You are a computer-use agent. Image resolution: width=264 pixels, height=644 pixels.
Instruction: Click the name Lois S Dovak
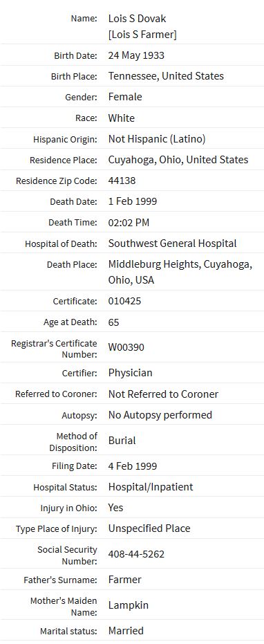pyautogui.click(x=137, y=18)
